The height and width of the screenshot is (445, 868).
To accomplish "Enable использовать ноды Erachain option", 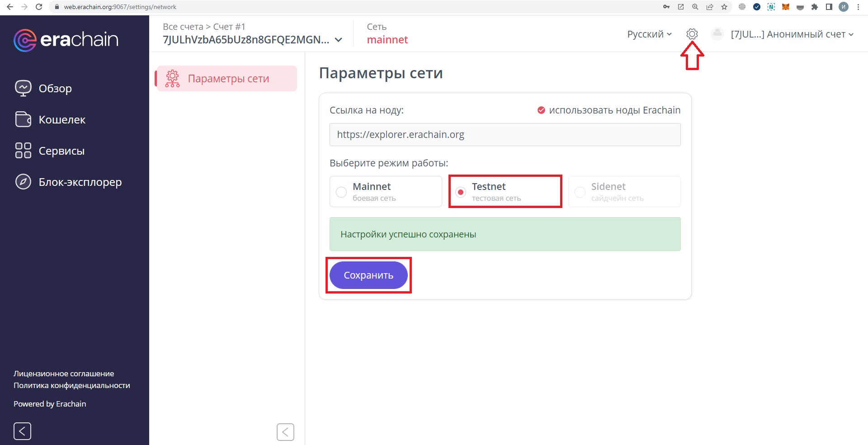I will click(541, 110).
